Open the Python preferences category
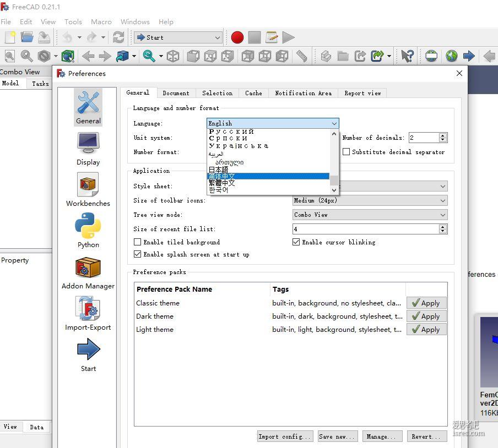 [x=88, y=231]
